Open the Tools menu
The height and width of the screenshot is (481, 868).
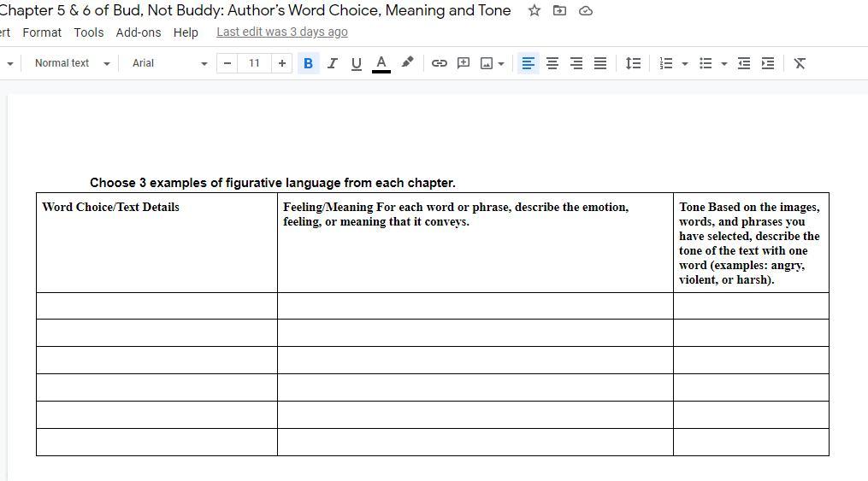pos(88,32)
